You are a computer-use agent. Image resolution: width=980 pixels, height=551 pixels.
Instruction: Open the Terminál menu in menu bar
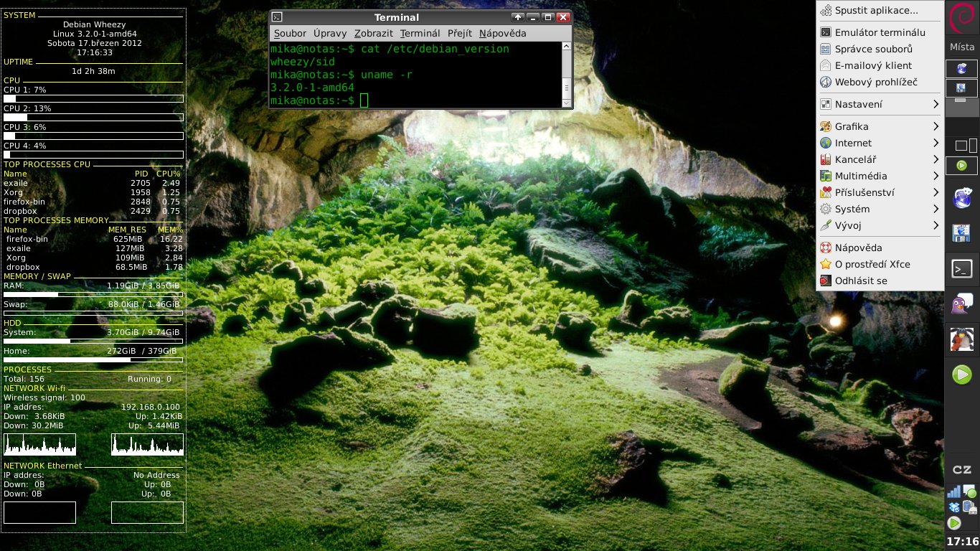420,33
